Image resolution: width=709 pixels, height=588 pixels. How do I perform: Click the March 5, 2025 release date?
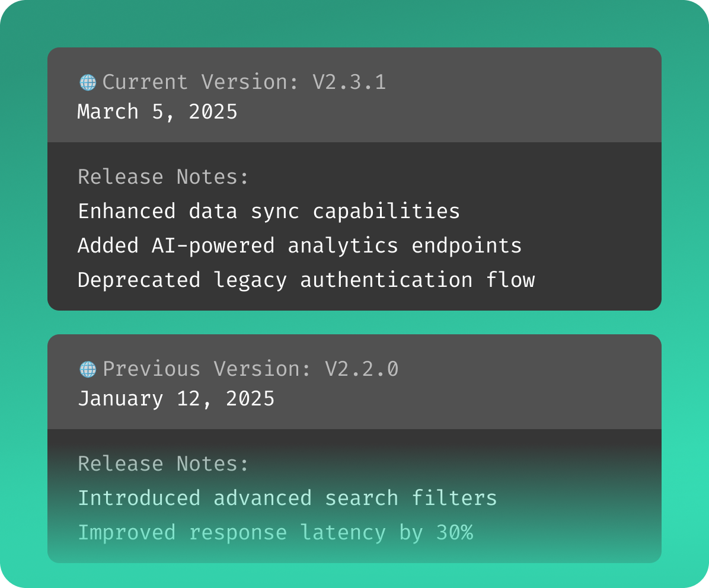(x=158, y=111)
